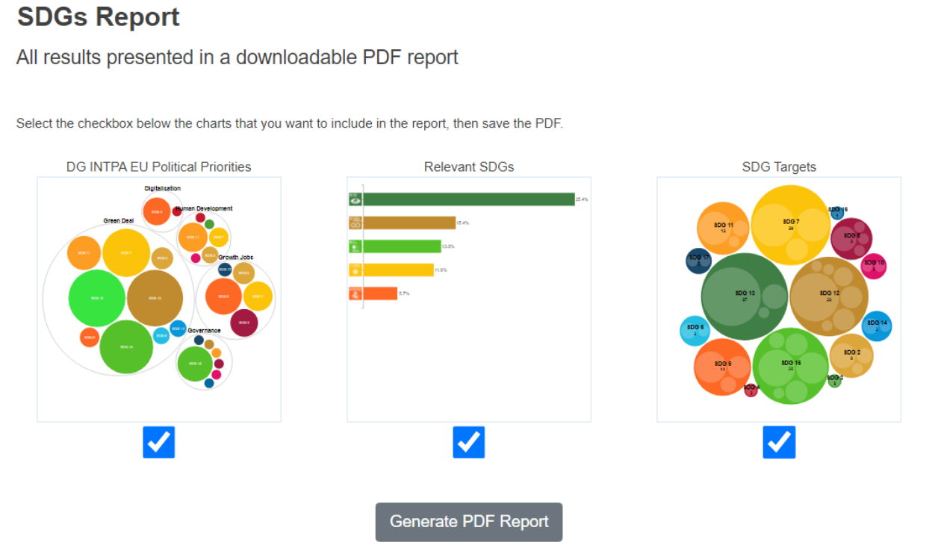The width and height of the screenshot is (938, 560).
Task: Select the Governance group label
Action: (204, 330)
